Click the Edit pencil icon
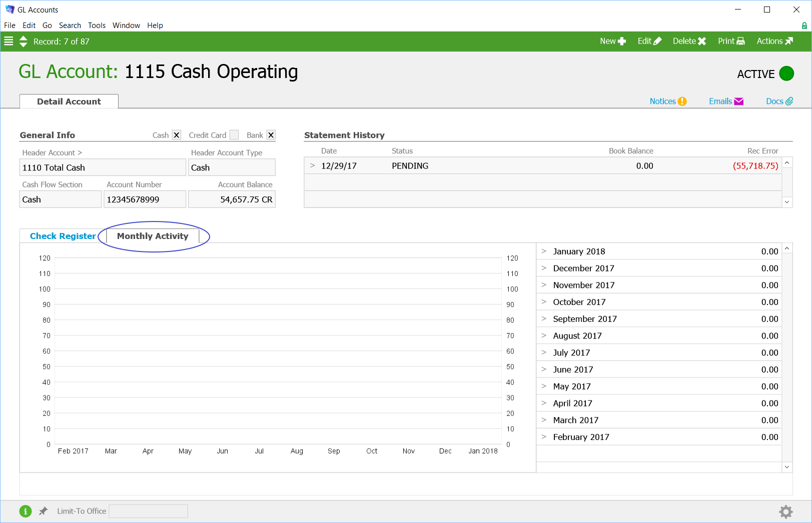Image resolution: width=812 pixels, height=523 pixels. tap(657, 41)
